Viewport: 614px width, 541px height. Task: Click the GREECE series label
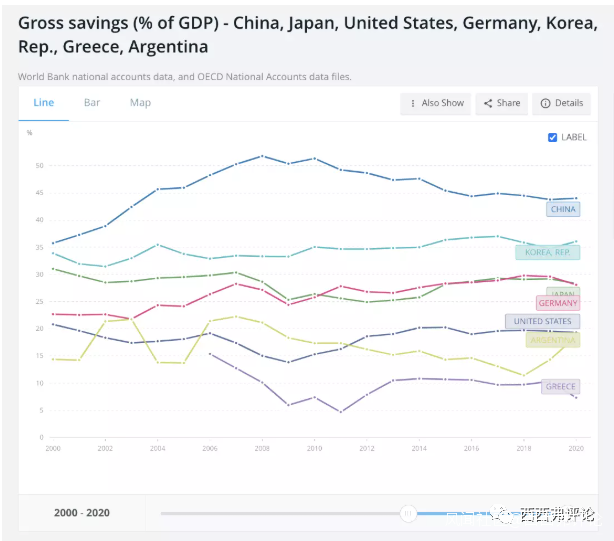point(560,386)
